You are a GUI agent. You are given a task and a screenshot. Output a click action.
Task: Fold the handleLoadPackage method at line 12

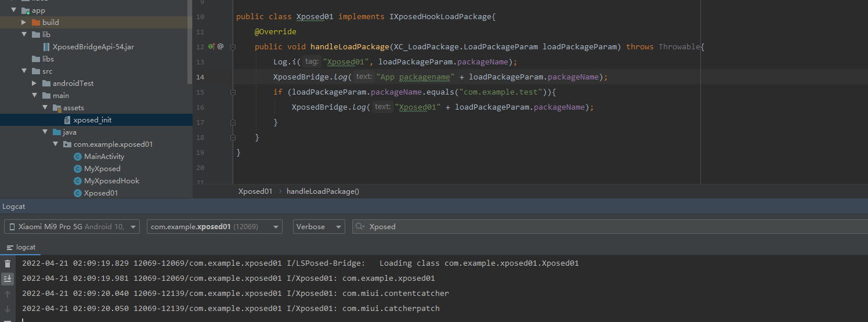(233, 47)
